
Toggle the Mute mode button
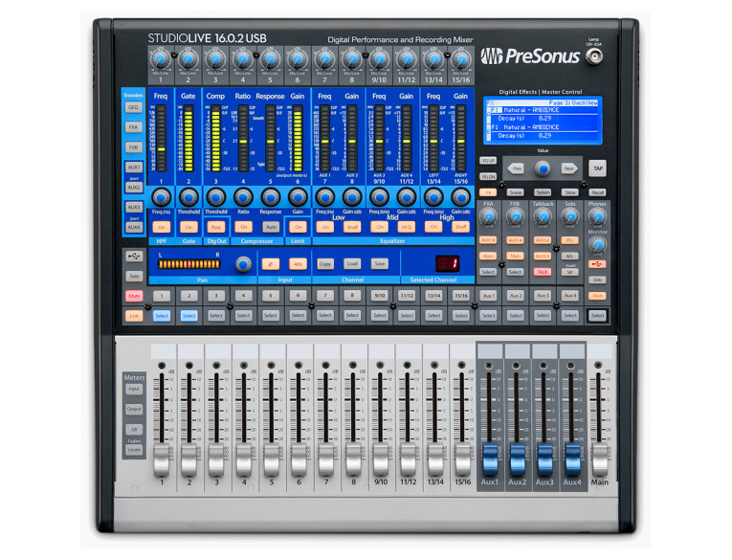134,296
